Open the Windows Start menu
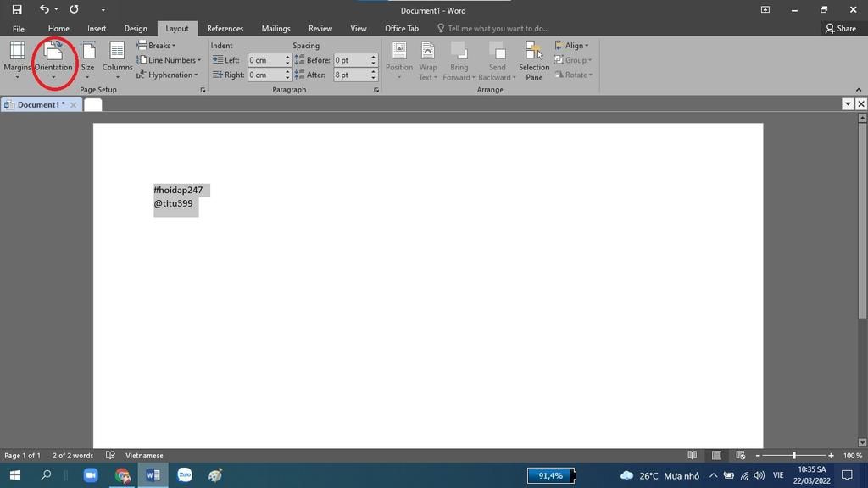Viewport: 868px width, 488px height. click(15, 475)
